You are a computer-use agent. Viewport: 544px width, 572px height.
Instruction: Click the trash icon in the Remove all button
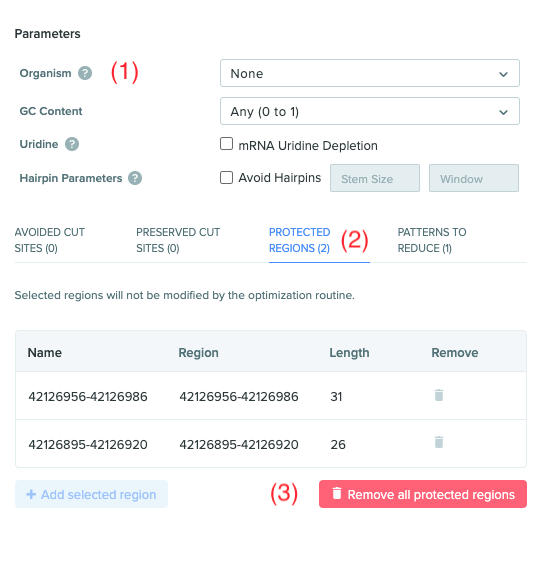[x=337, y=493]
